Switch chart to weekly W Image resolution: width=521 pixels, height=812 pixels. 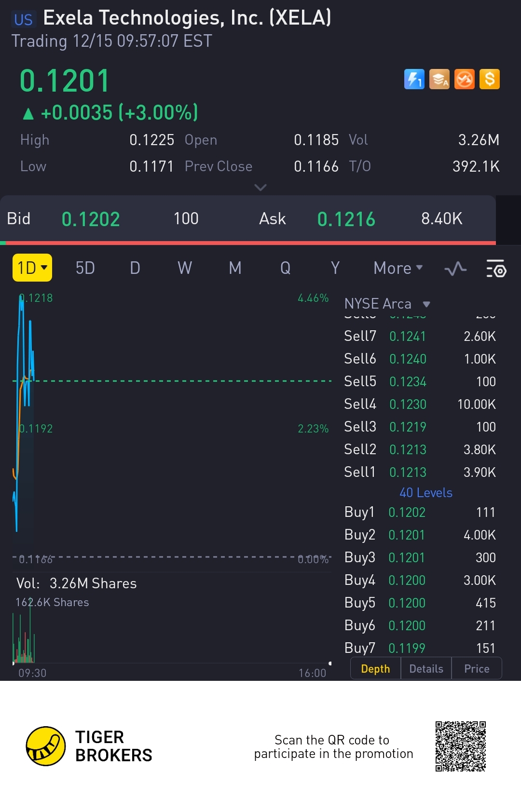[x=185, y=268]
